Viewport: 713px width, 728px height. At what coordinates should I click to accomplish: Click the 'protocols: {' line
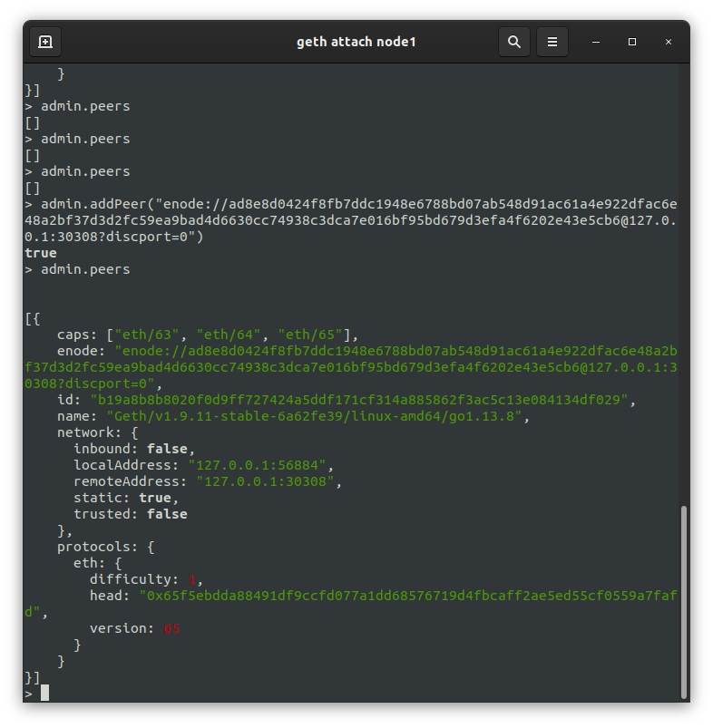(106, 547)
